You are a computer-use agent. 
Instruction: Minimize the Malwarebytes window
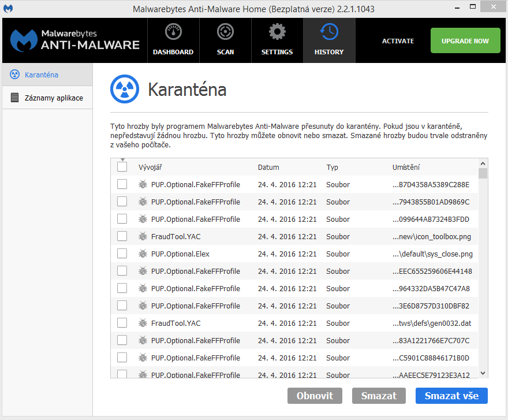[x=457, y=8]
